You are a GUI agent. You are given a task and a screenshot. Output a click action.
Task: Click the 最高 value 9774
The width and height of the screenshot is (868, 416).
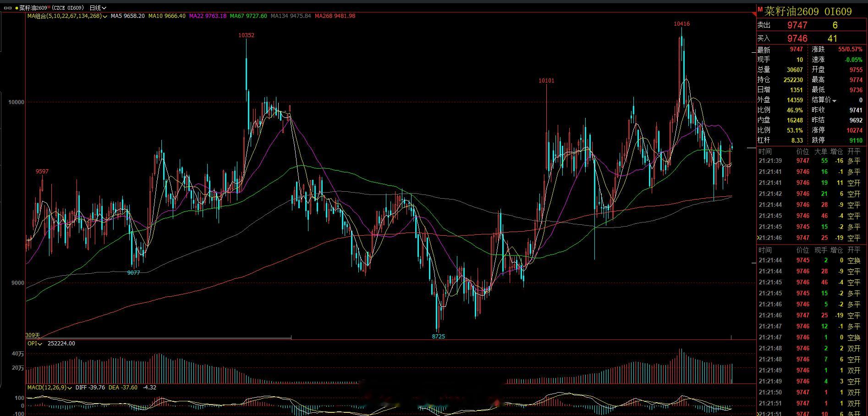click(x=856, y=80)
